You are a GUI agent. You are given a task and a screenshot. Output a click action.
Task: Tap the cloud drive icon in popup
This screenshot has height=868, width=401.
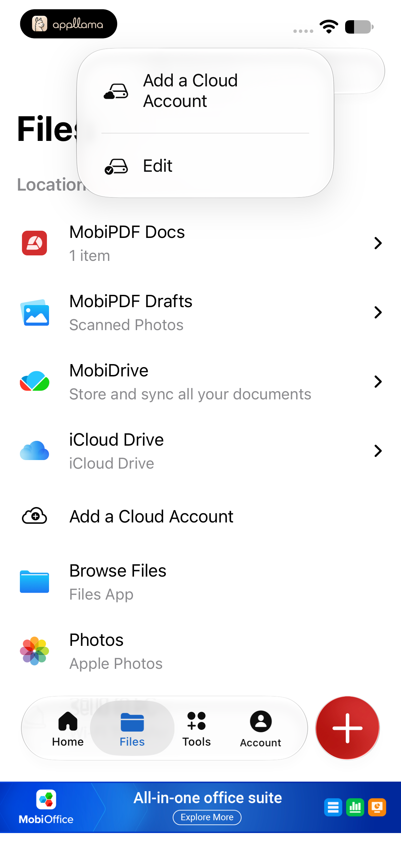tap(116, 91)
